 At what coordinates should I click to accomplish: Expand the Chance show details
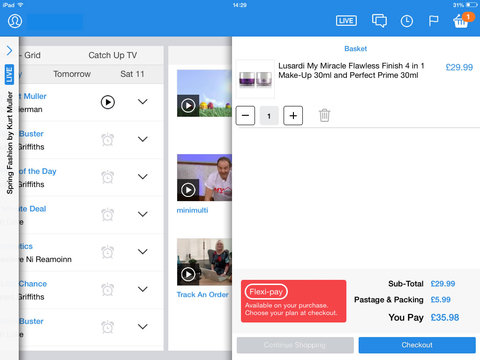point(143,289)
